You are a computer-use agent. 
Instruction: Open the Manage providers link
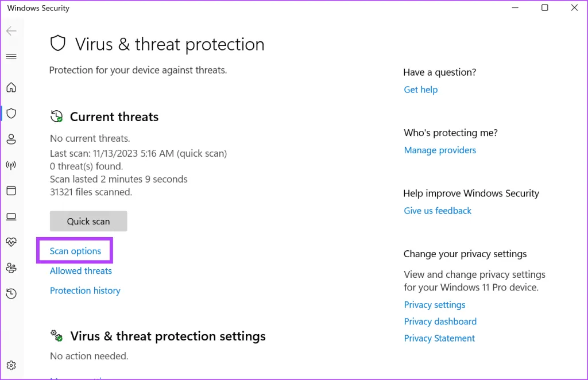[440, 150]
